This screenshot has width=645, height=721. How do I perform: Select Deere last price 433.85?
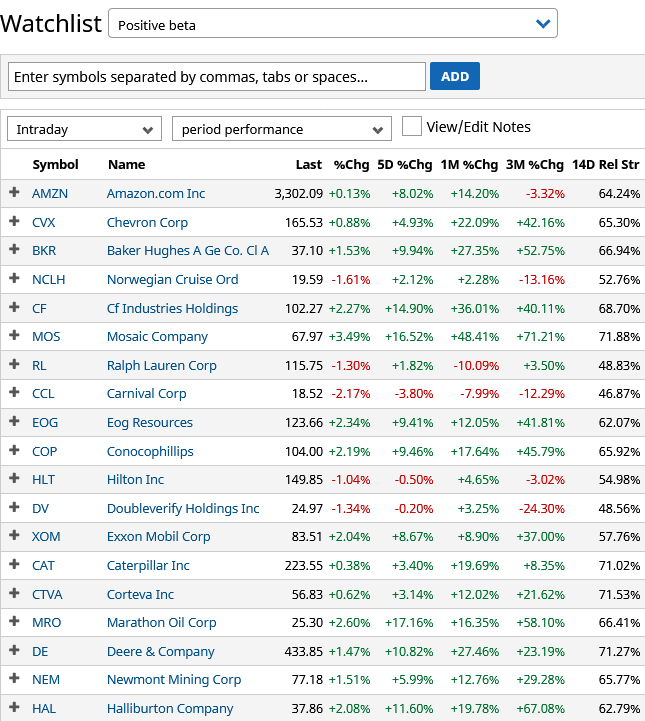(x=303, y=652)
